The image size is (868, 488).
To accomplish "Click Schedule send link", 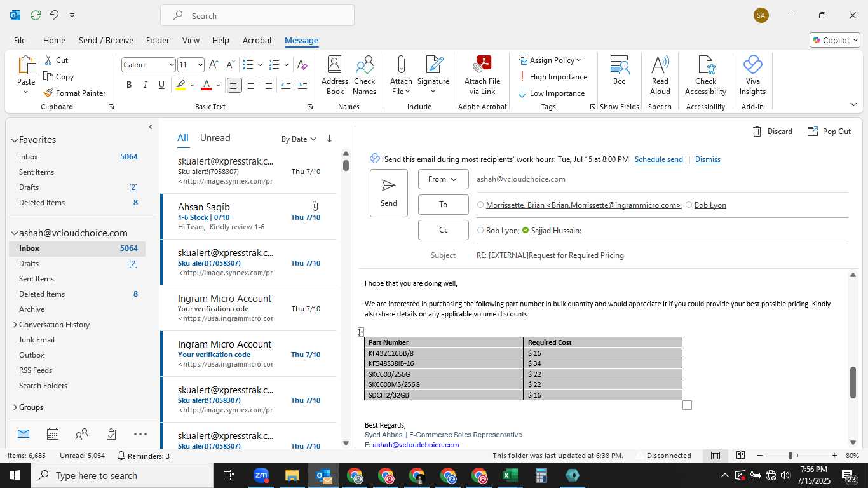I will pos(659,159).
